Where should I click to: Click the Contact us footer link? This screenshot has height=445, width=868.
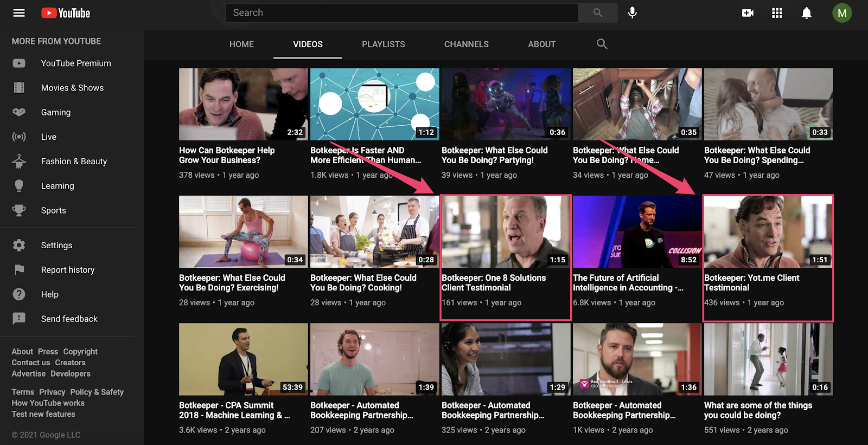31,363
